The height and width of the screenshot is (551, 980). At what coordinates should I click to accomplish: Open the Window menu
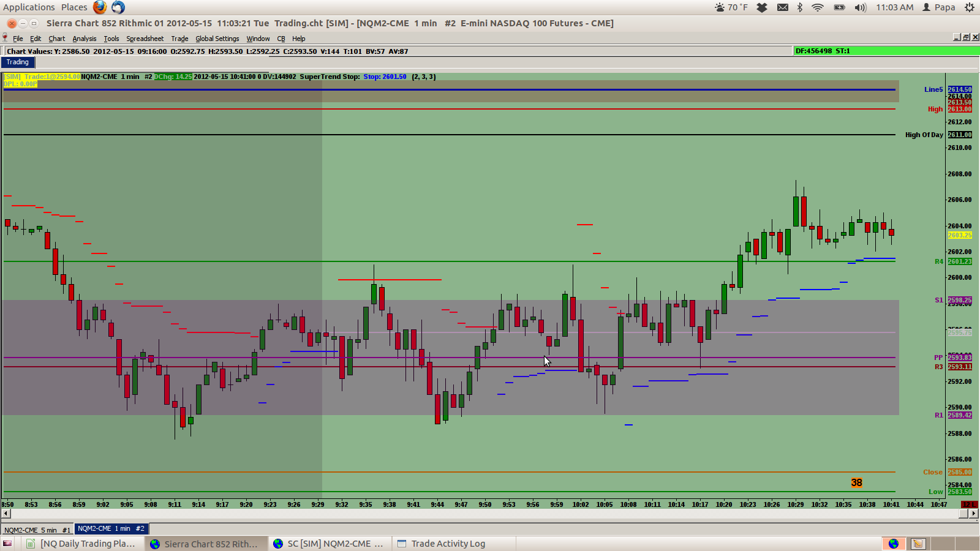tap(258, 39)
